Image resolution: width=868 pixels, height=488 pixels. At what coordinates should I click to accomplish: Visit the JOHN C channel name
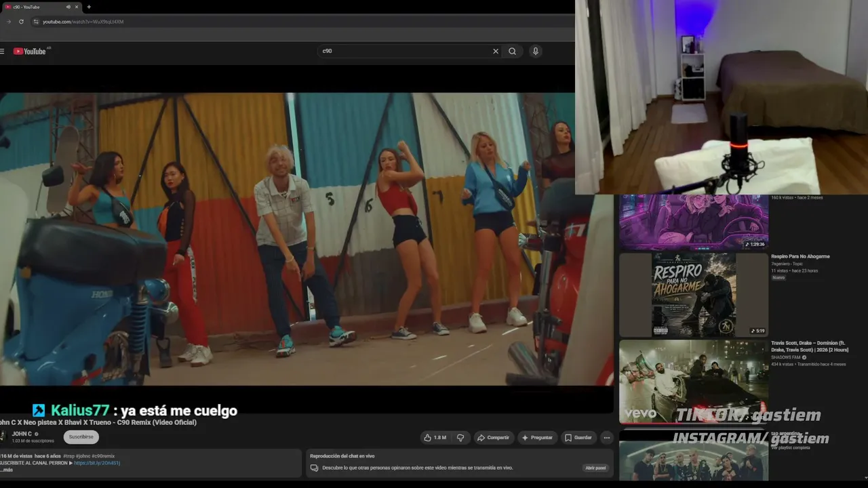pyautogui.click(x=22, y=434)
